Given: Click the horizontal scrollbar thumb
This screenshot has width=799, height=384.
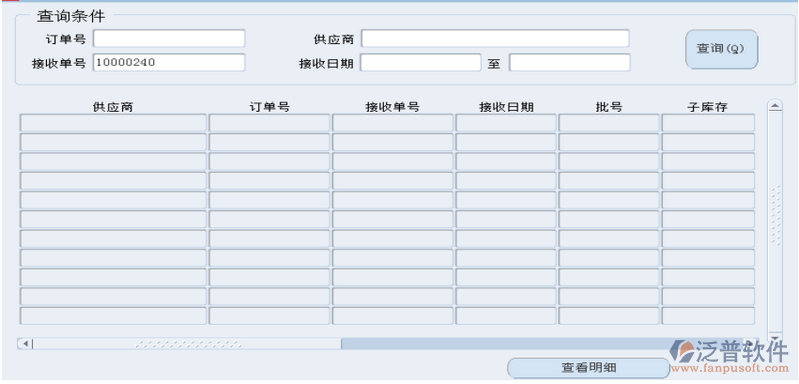Looking at the screenshot, I should 187,344.
